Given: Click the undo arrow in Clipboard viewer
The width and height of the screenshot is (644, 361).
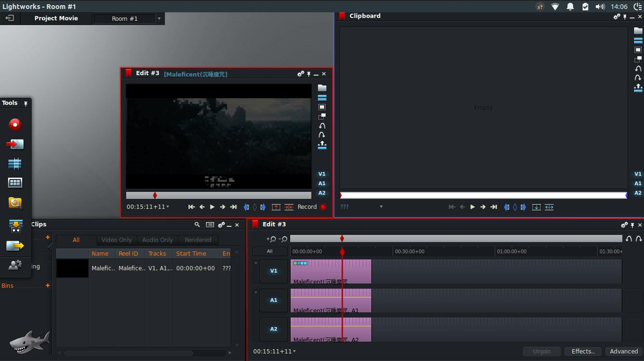Looking at the screenshot, I should [x=638, y=68].
